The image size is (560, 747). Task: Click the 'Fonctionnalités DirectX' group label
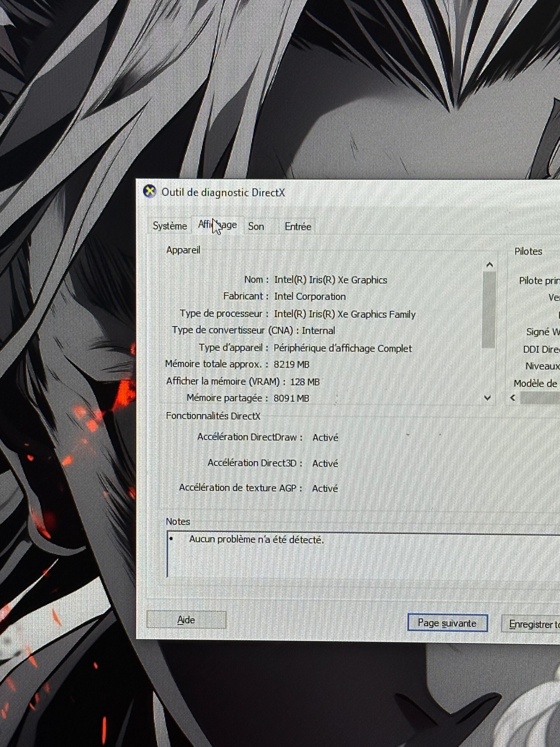(x=213, y=416)
